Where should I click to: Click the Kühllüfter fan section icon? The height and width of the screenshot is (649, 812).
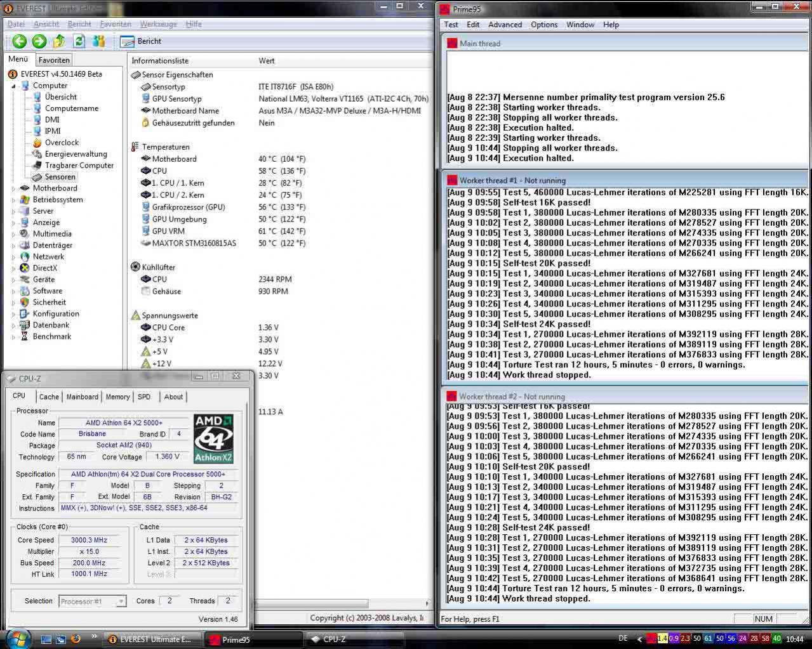[135, 268]
